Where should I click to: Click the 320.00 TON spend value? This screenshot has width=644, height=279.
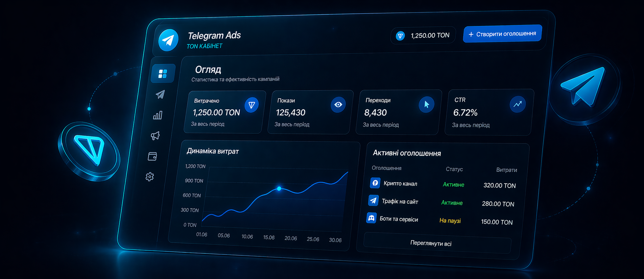(500, 185)
